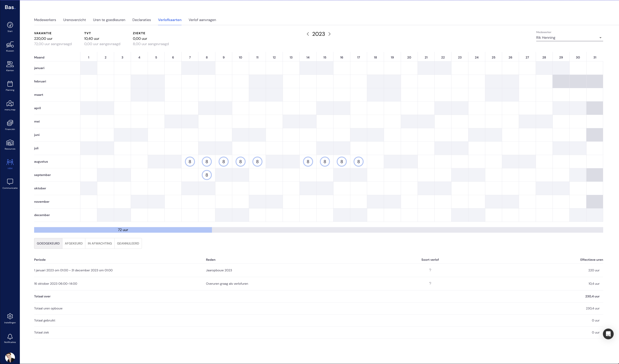Select the 8-hour leave on augustus 7
Screen dimensions: 619x364
coord(190,162)
